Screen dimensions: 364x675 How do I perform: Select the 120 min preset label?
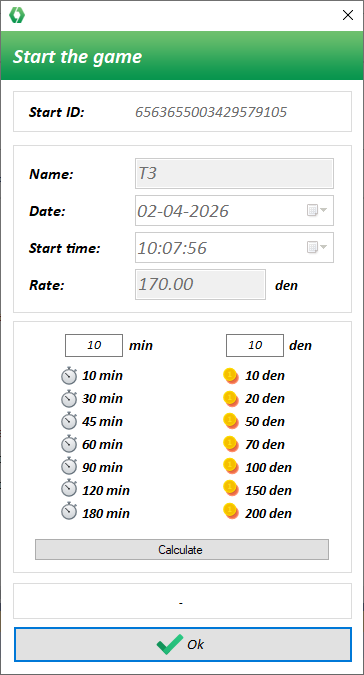pyautogui.click(x=106, y=491)
